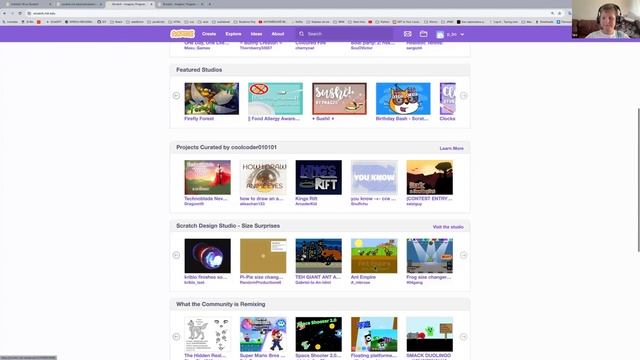Screen dimensions: 640x360
Task: Open The Hidden Realm project thumbnail
Action: tap(207, 334)
